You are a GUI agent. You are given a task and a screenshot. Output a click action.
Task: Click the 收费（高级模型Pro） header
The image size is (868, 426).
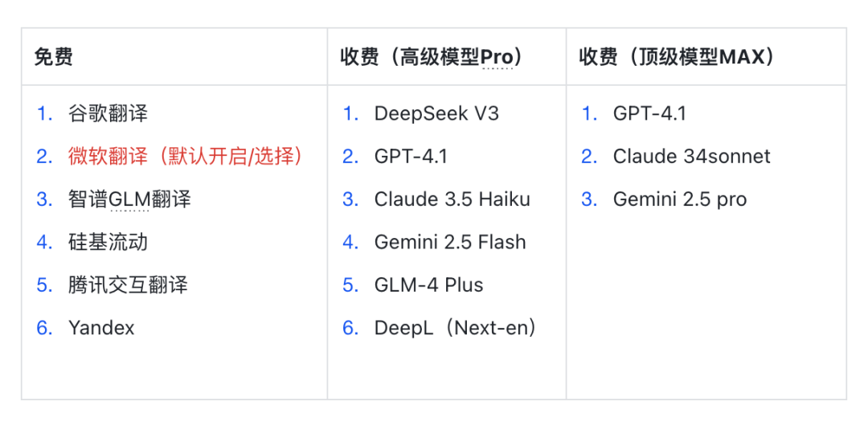coord(432,56)
